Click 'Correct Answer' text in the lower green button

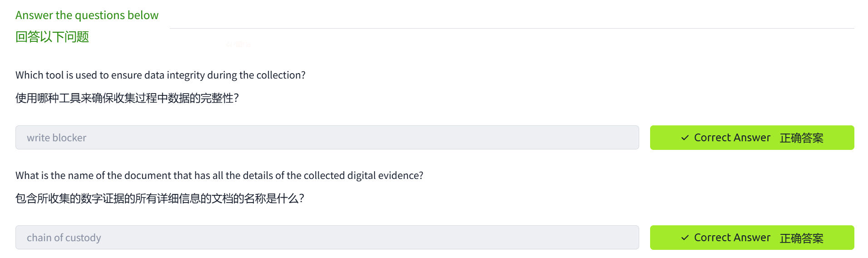[732, 238]
